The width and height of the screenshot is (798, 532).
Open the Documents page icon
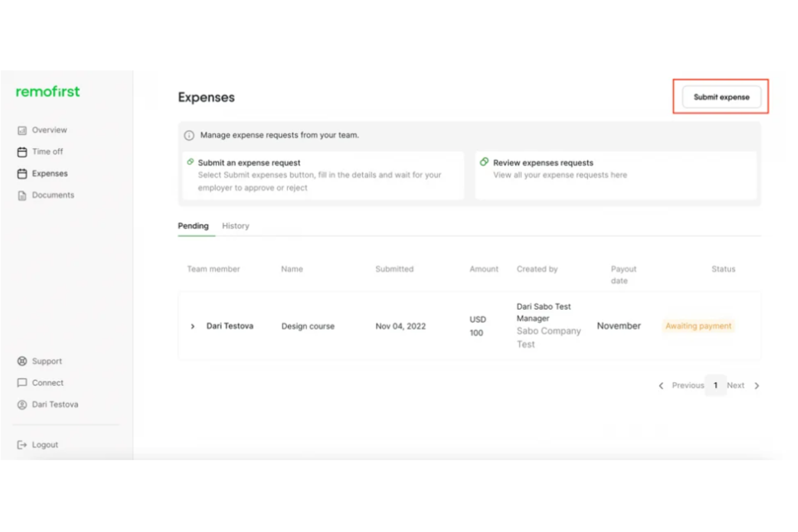coord(22,195)
